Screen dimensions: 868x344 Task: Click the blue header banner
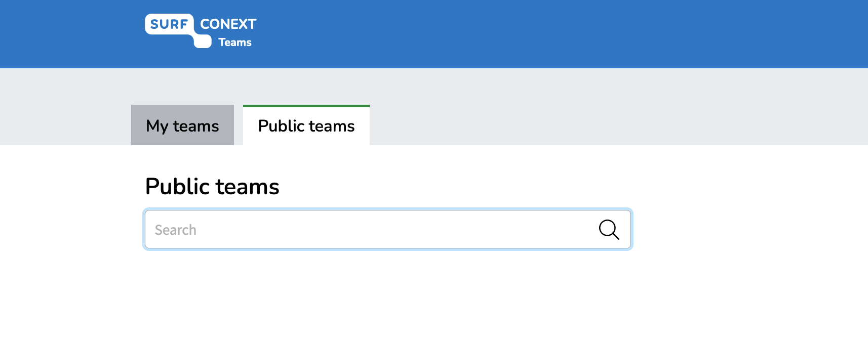557,34
